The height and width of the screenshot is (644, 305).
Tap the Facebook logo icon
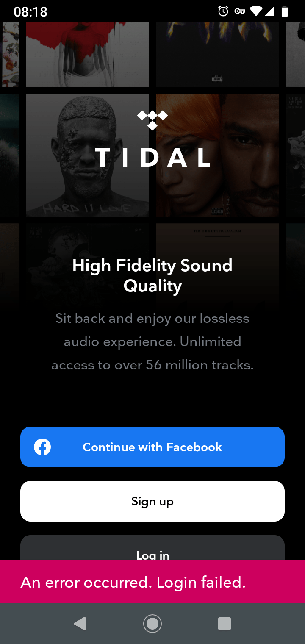click(x=42, y=447)
